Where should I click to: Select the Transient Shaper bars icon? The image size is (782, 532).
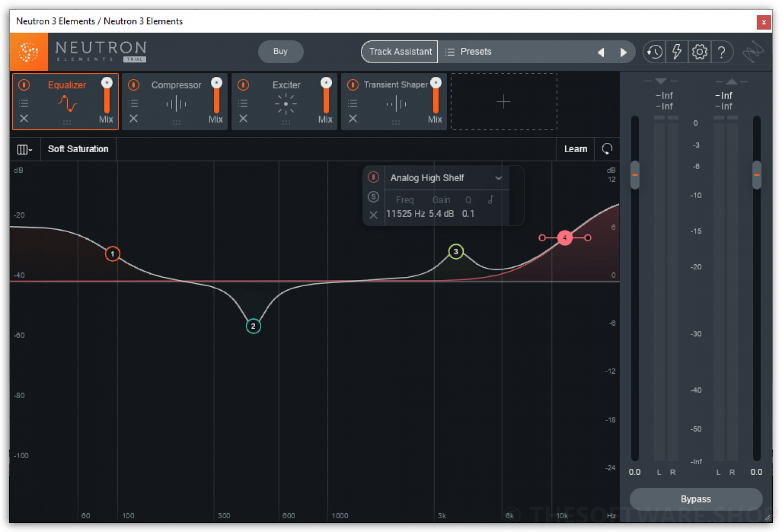coord(396,104)
